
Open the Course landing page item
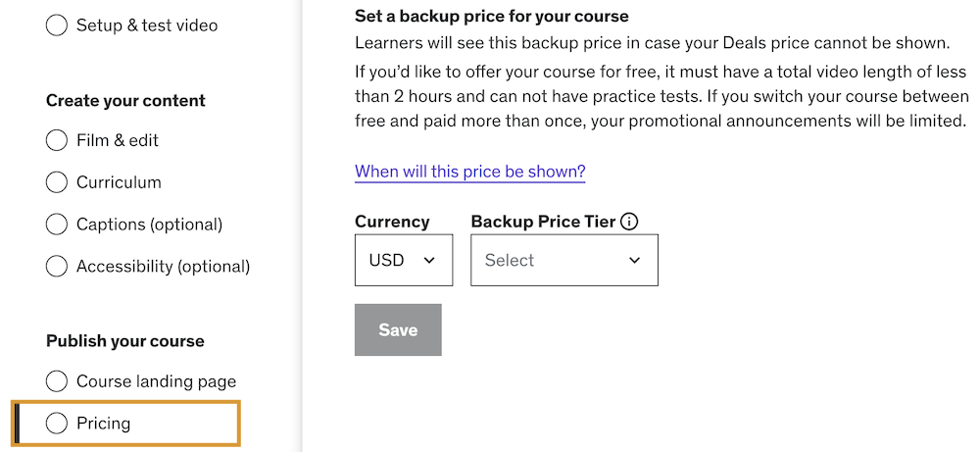click(156, 381)
